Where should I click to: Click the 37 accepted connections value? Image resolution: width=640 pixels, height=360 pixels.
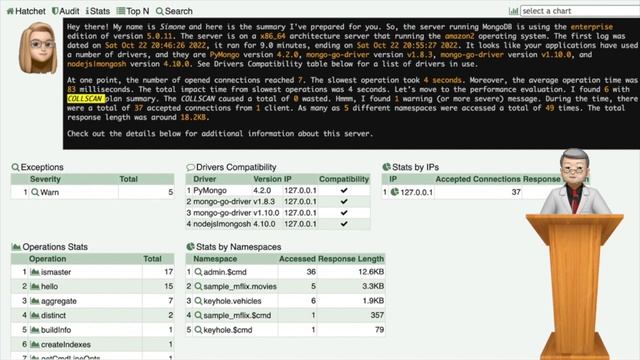click(516, 192)
